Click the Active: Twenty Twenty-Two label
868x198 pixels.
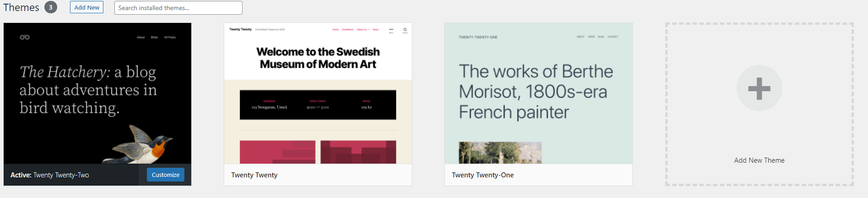pyautogui.click(x=50, y=175)
